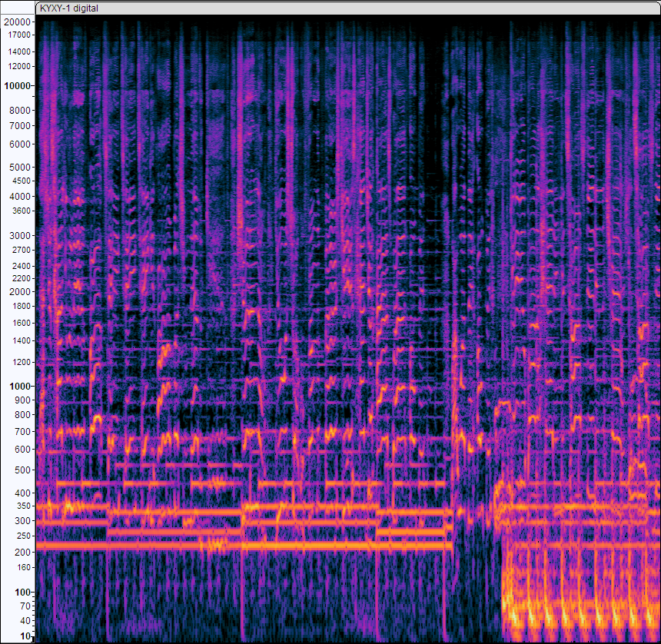
Task: Click the bold 1000 Hz axis label
Action: pyautogui.click(x=20, y=386)
